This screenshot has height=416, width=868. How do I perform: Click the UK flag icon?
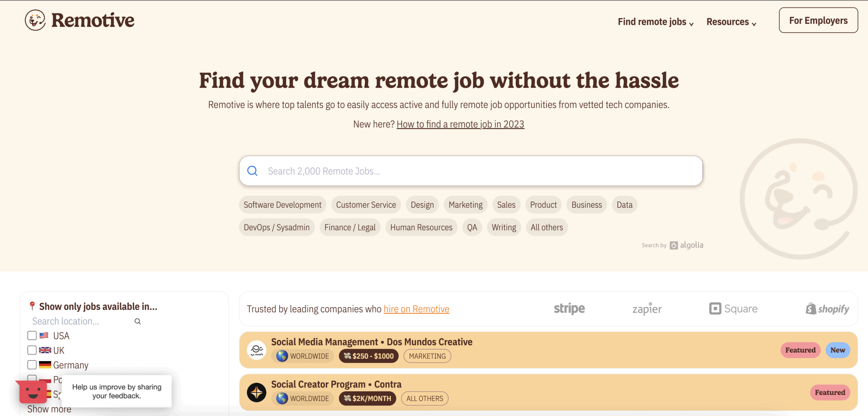[45, 350]
